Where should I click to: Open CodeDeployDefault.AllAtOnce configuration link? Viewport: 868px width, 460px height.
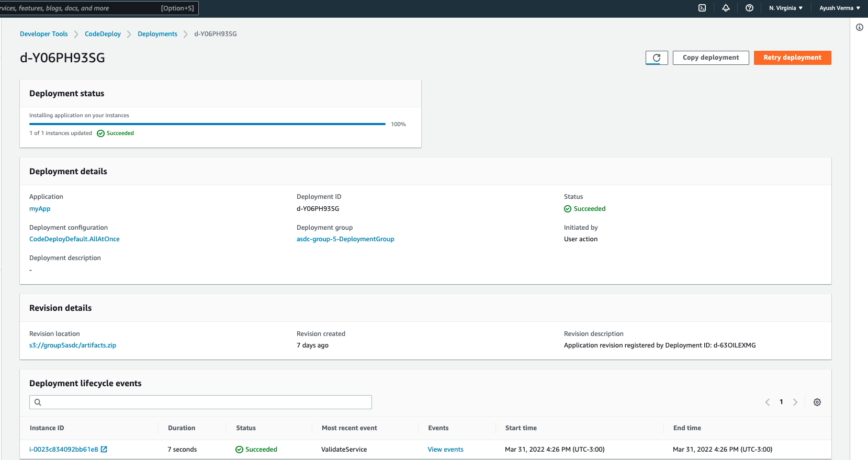pyautogui.click(x=74, y=239)
